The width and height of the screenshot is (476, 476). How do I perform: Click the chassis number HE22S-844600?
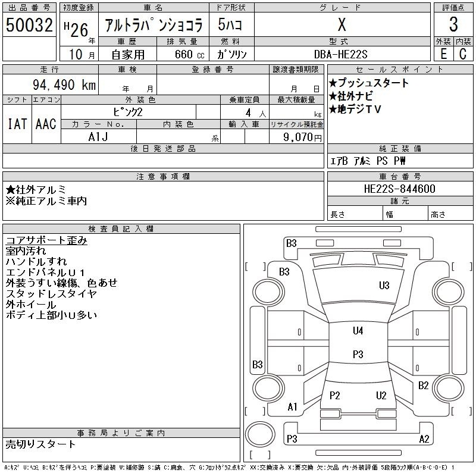point(399,189)
